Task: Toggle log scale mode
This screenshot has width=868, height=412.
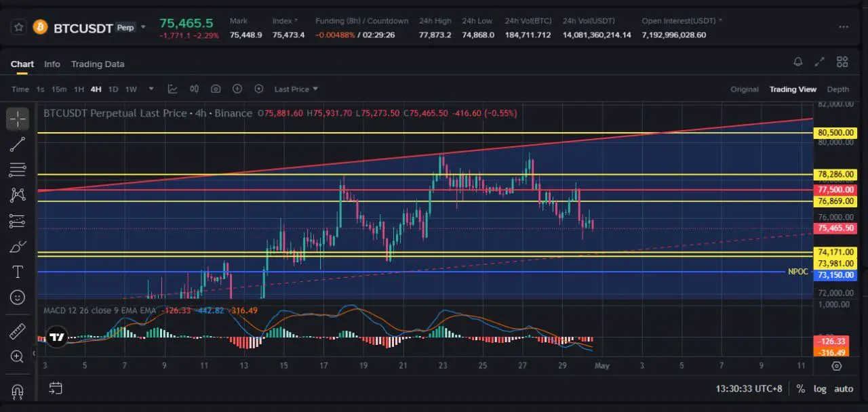Action: (x=820, y=389)
